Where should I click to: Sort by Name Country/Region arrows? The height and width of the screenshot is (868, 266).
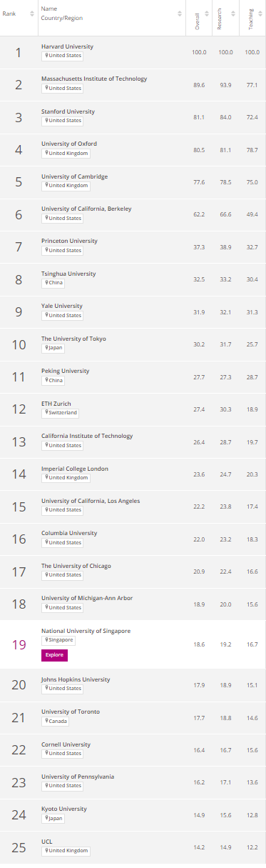[180, 14]
